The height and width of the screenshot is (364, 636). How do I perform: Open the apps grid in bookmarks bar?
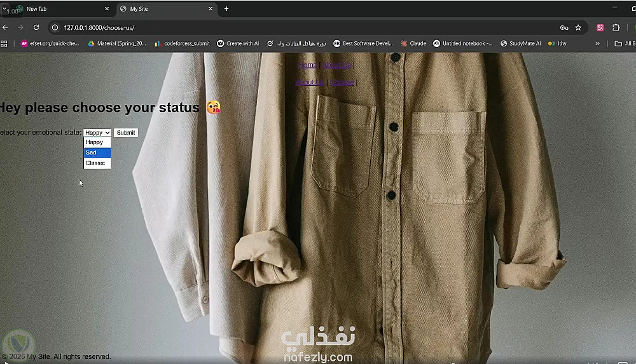(x=4, y=44)
